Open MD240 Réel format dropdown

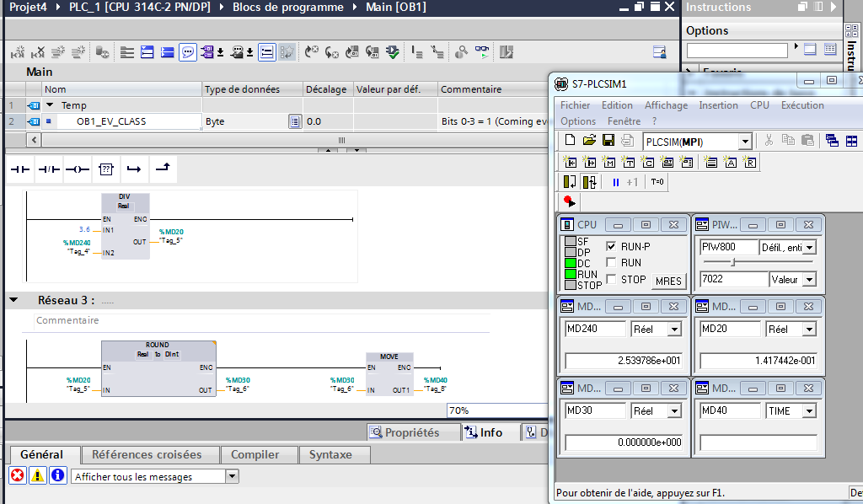click(674, 330)
